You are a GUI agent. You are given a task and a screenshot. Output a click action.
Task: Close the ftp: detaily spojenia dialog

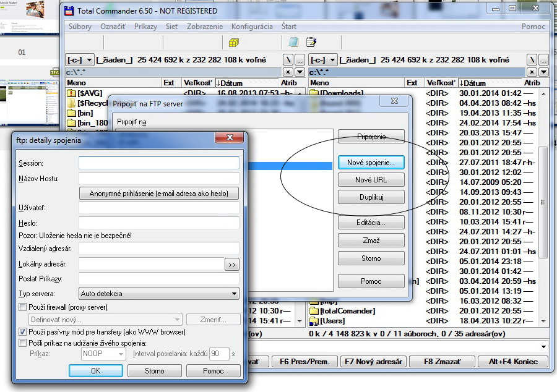[x=230, y=137]
